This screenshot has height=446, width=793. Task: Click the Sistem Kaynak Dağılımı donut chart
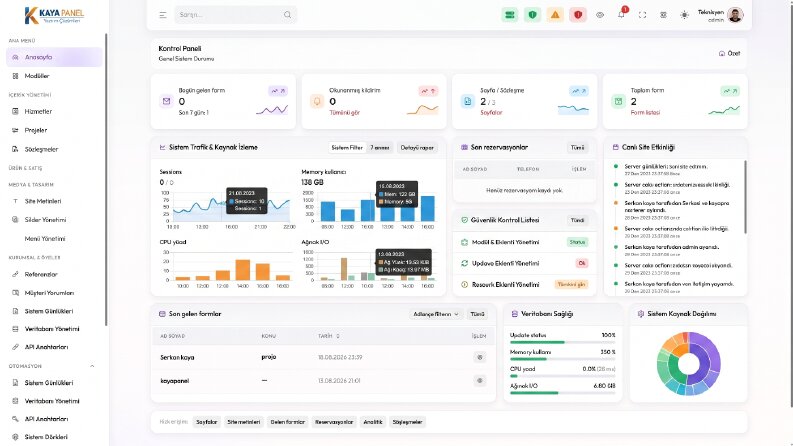(688, 363)
